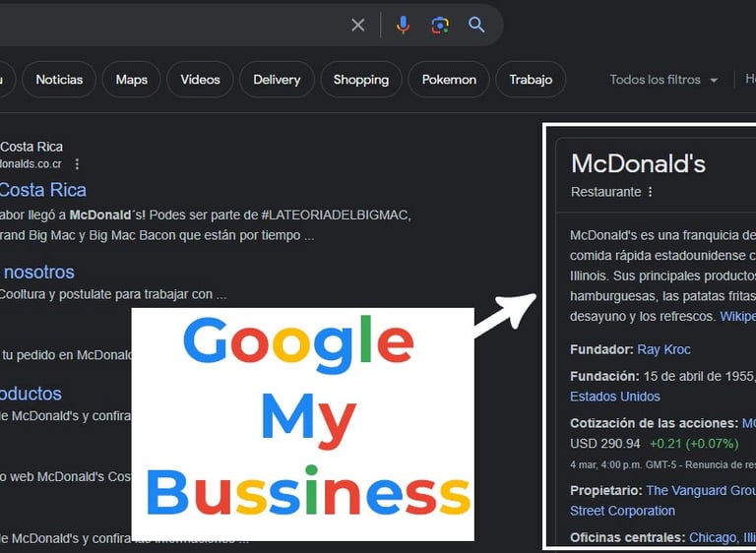The height and width of the screenshot is (553, 756).
Task: Open the Videos filter
Action: [x=200, y=80]
